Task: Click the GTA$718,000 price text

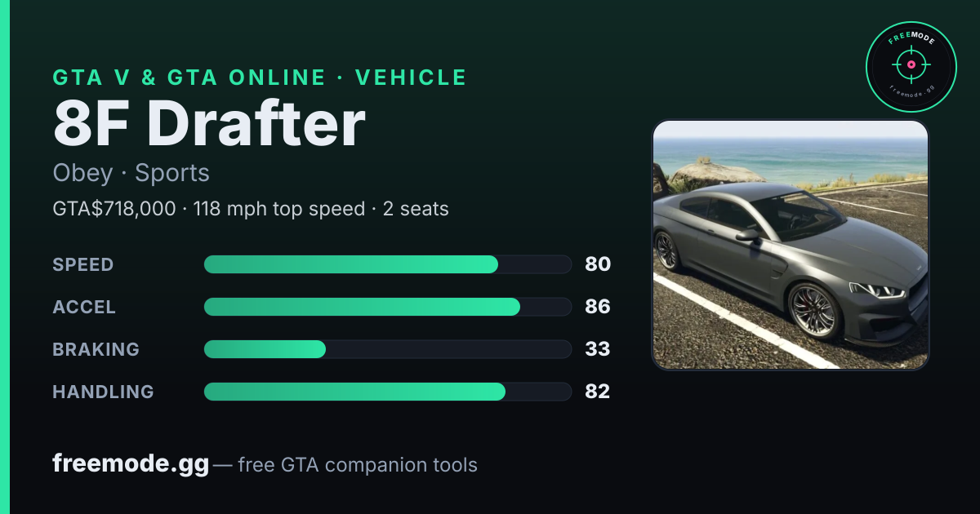Action: [114, 209]
